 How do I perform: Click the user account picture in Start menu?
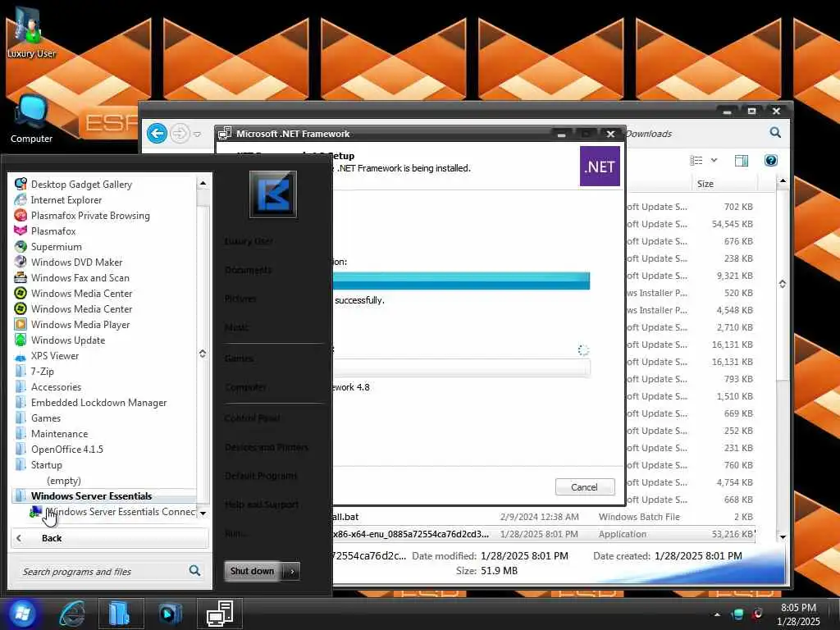272,194
